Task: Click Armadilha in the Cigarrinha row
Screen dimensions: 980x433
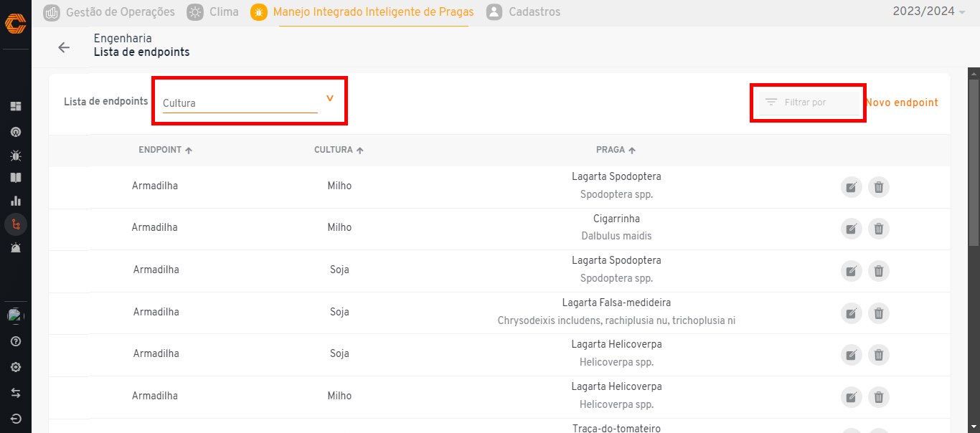Action: [x=155, y=227]
